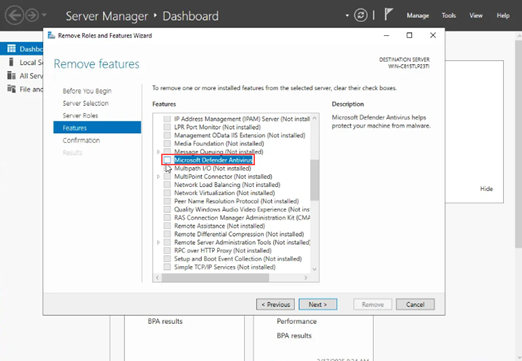
Task: Toggle Simple TCP/IP Services checkbox
Action: click(x=167, y=267)
